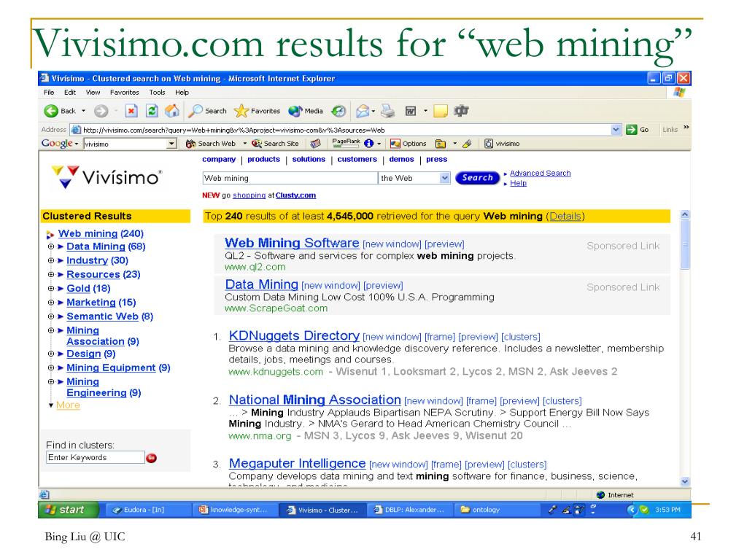The height and width of the screenshot is (560, 747).
Task: Open the IE Search pane
Action: point(207,111)
